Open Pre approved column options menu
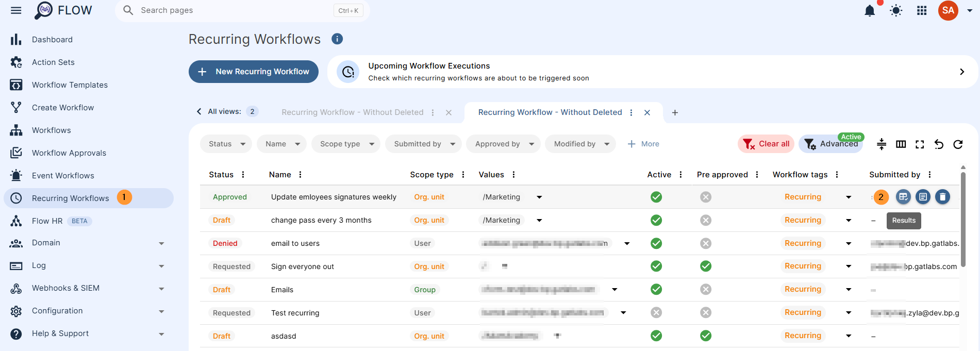980x351 pixels. pos(757,175)
